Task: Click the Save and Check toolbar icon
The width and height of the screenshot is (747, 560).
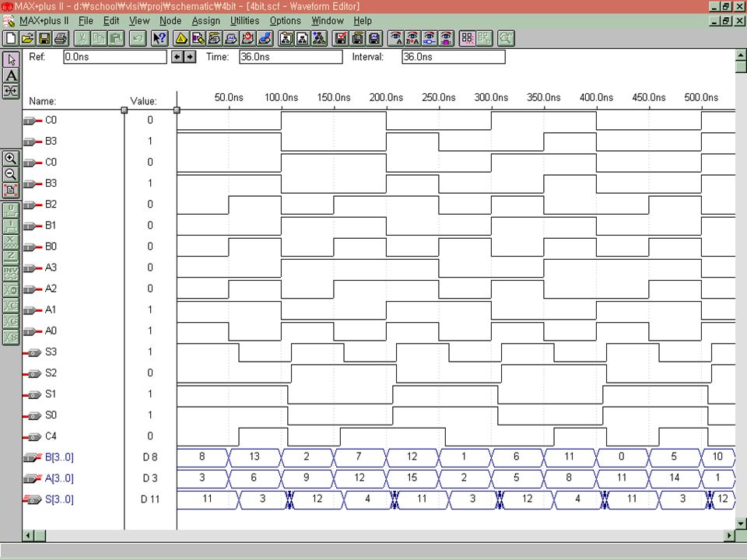Action: point(341,39)
